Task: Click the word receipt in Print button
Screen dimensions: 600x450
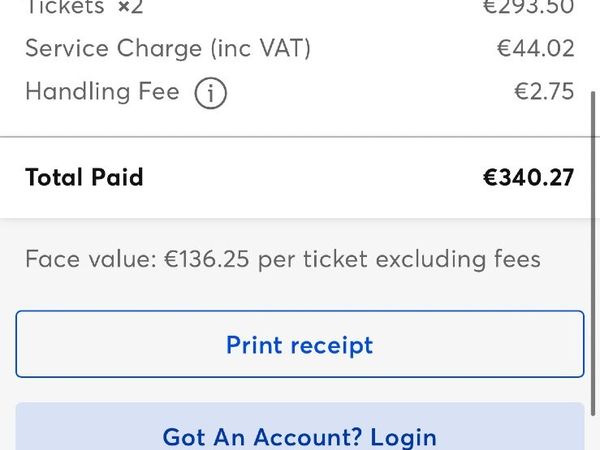Action: (x=332, y=346)
